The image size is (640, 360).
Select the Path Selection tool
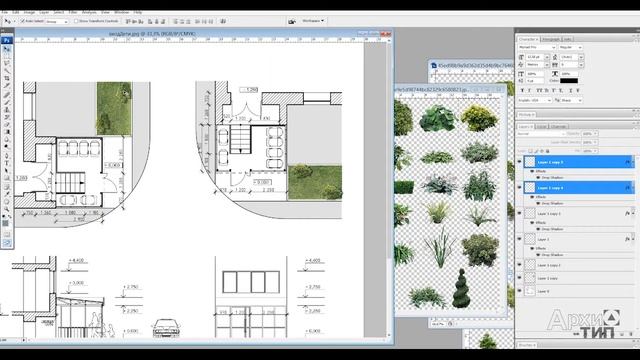click(7, 171)
